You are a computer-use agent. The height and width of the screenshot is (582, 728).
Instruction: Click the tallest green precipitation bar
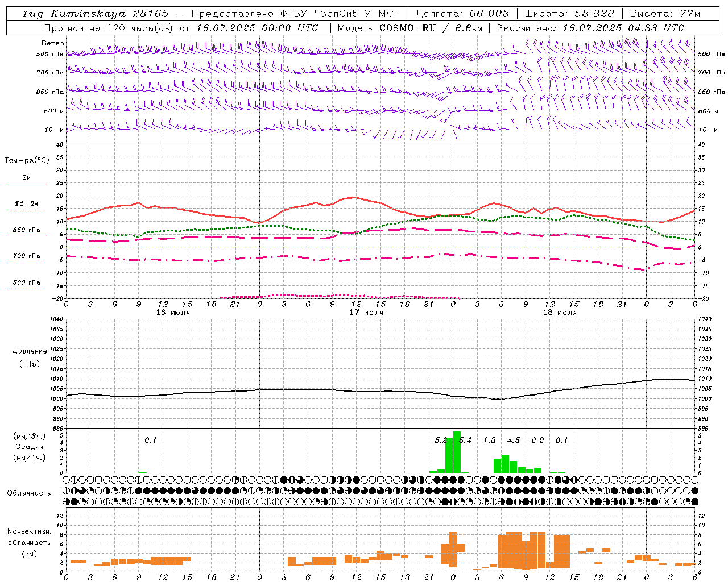point(457,452)
